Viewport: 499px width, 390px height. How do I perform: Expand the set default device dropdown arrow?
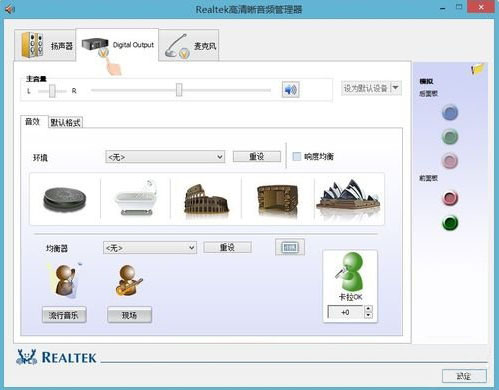point(395,88)
